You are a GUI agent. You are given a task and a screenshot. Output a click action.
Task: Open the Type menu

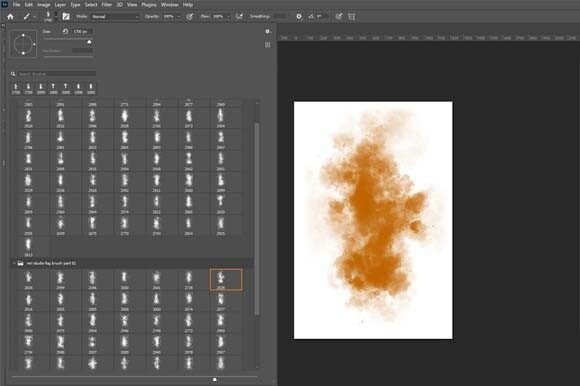[x=75, y=5]
